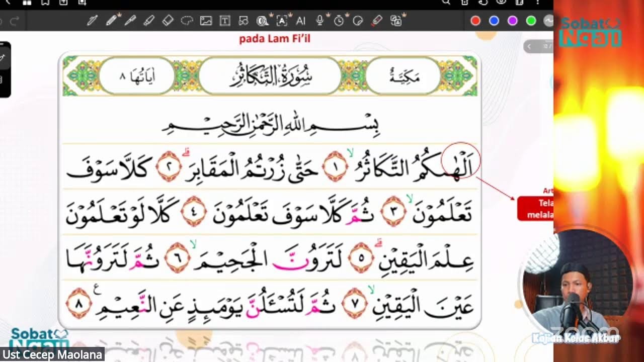
Task: Click the red annotation label box
Action: coord(535,208)
